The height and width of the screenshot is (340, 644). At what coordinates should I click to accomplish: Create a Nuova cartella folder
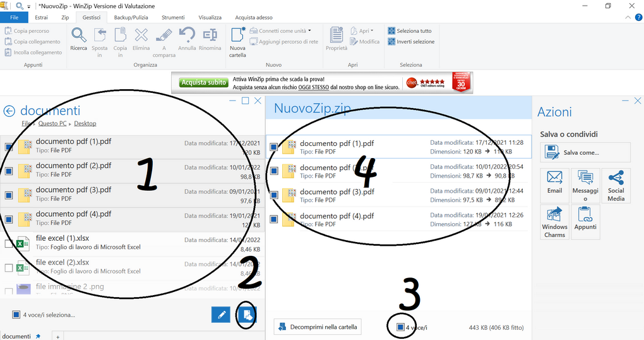tap(237, 42)
